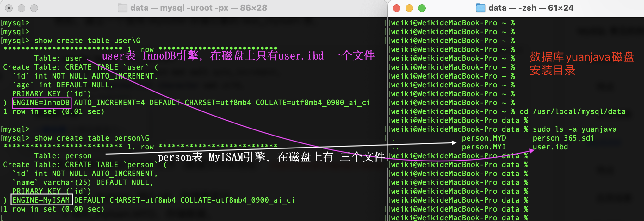This screenshot has height=221, width=644.
Task: Click the '1 row in set (0.01 sec)' line
Action: click(x=54, y=111)
